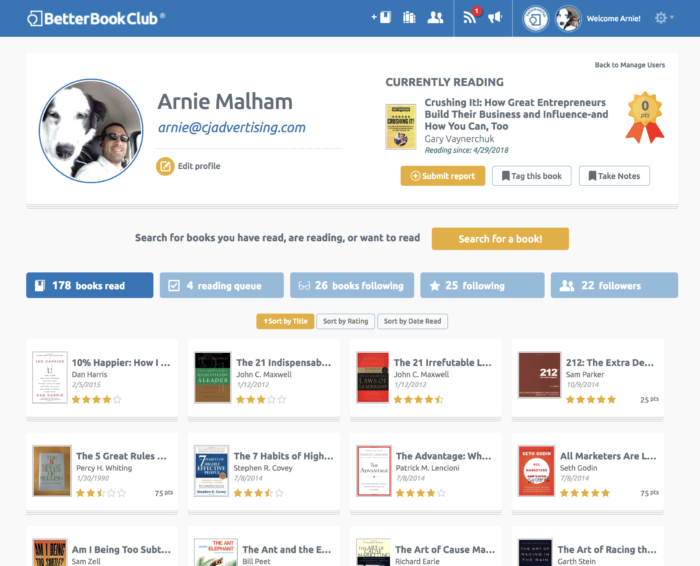Click the Tag this book button
Viewport: 700px width, 566px height.
click(x=532, y=176)
